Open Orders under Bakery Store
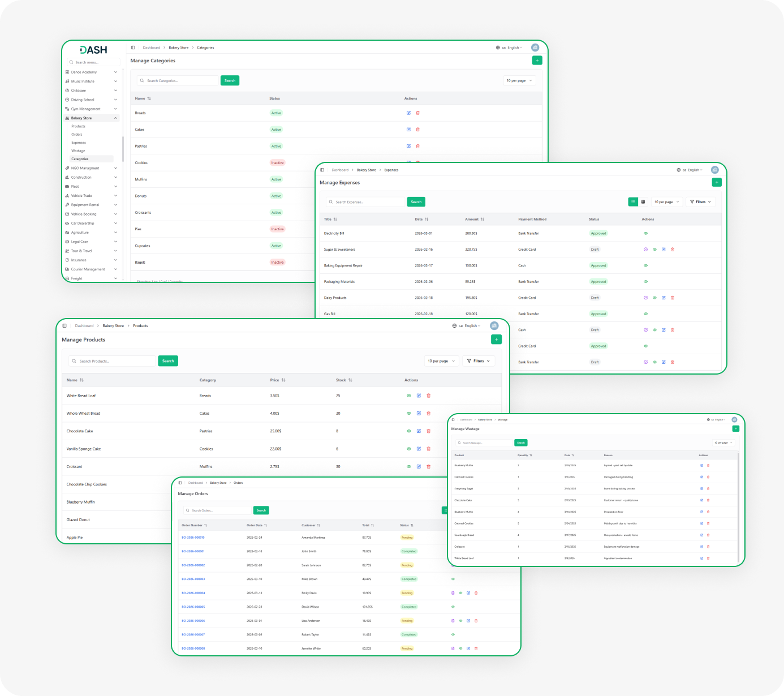 click(x=77, y=135)
